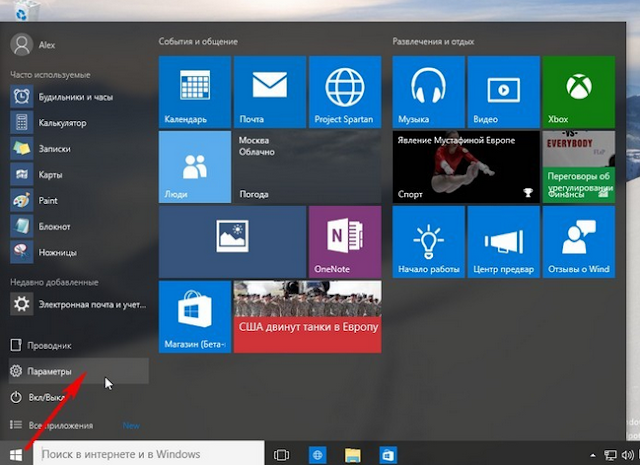This screenshot has height=465, width=640.
Task: Open the Photos picture tile
Action: point(232,242)
